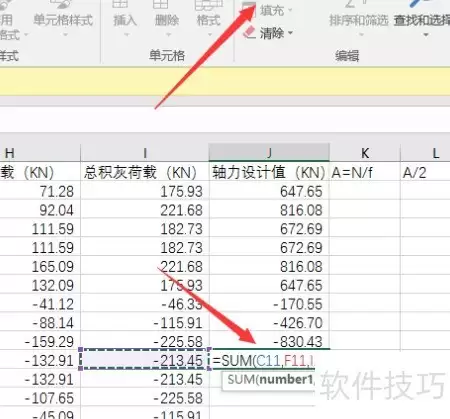Viewport: 450px width, 419px height.
Task: Click Sort and Filter (排序和筛选)
Action: click(359, 17)
